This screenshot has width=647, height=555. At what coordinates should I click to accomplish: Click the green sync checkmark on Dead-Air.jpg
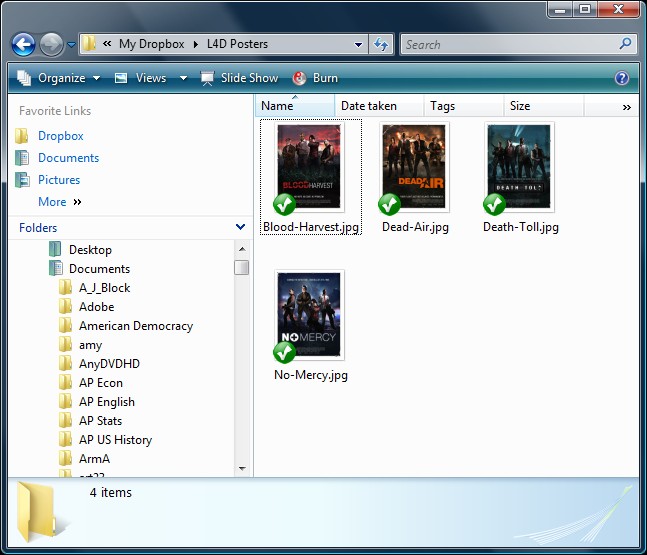pos(389,204)
